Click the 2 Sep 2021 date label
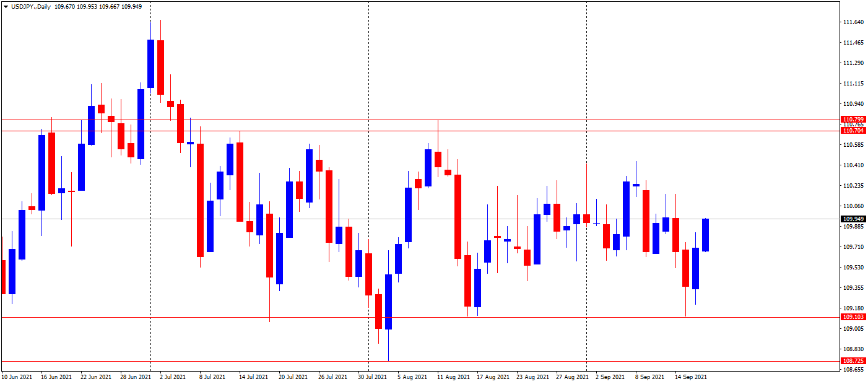The height and width of the screenshot is (384, 868). [x=610, y=377]
